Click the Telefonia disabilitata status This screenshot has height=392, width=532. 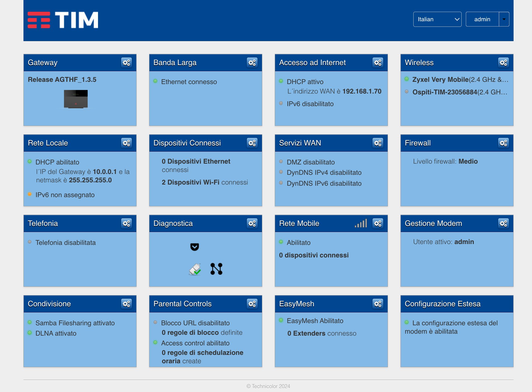pyautogui.click(x=66, y=243)
